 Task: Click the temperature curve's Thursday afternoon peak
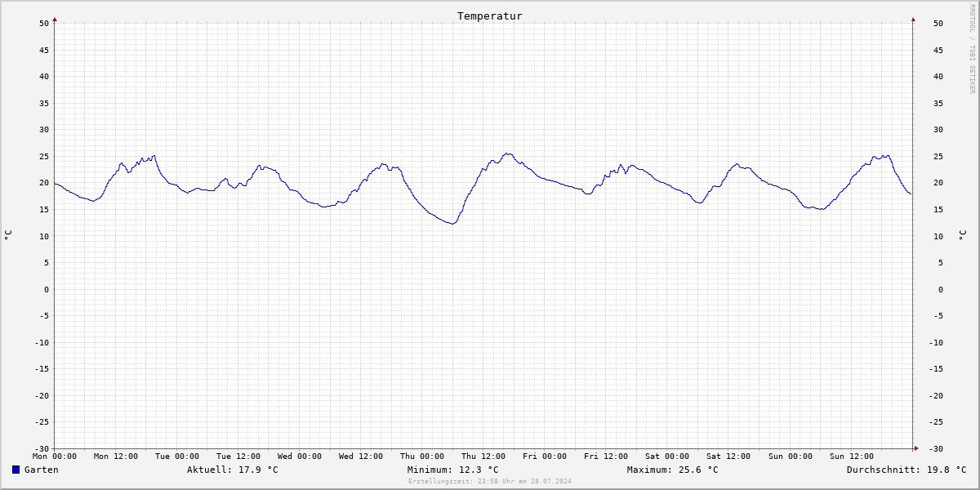click(x=507, y=154)
